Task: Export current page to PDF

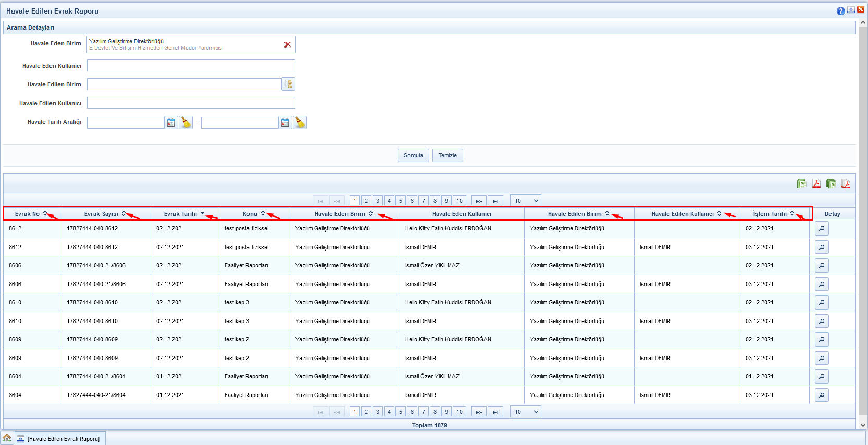Action: click(816, 183)
